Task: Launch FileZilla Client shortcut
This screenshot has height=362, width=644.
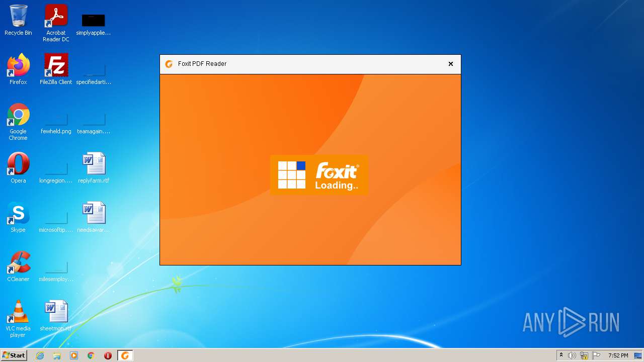Action: [56, 69]
